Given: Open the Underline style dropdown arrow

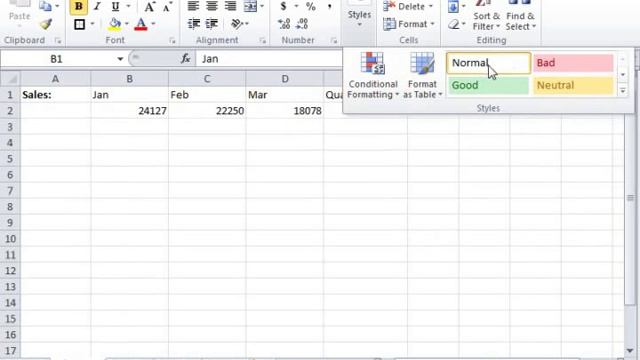Looking at the screenshot, I should click(x=129, y=7).
